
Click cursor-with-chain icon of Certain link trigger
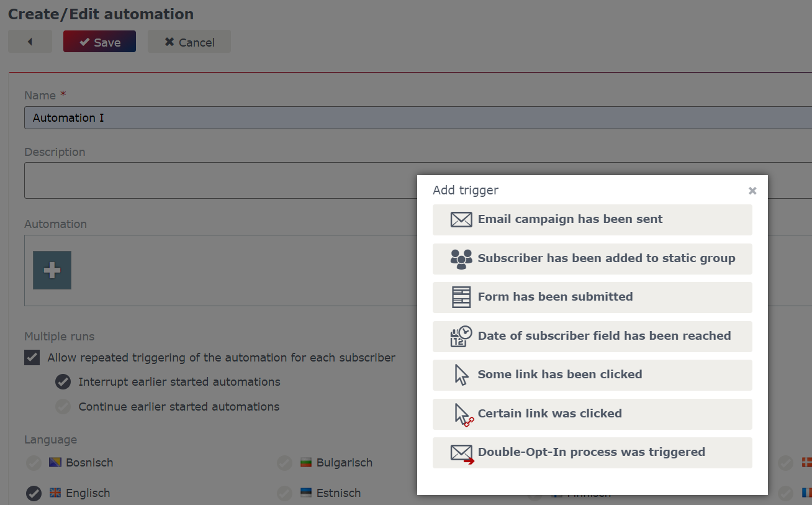[464, 414]
